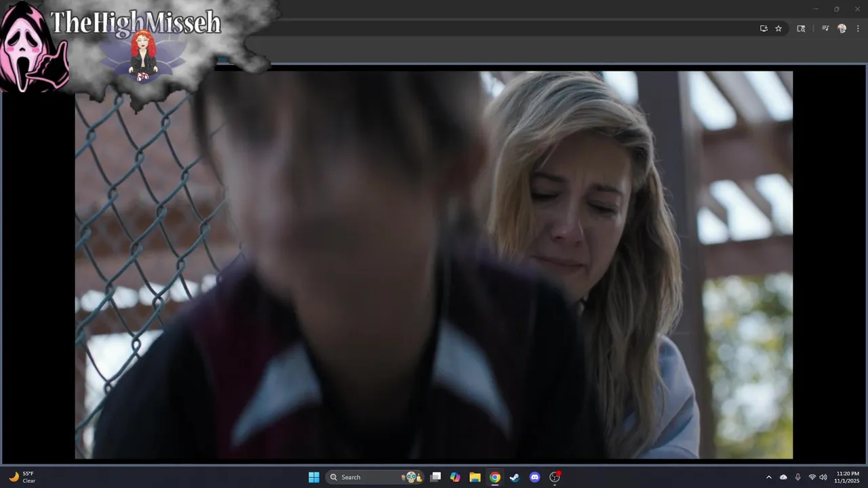Open File Explorer from the taskbar

click(x=475, y=477)
